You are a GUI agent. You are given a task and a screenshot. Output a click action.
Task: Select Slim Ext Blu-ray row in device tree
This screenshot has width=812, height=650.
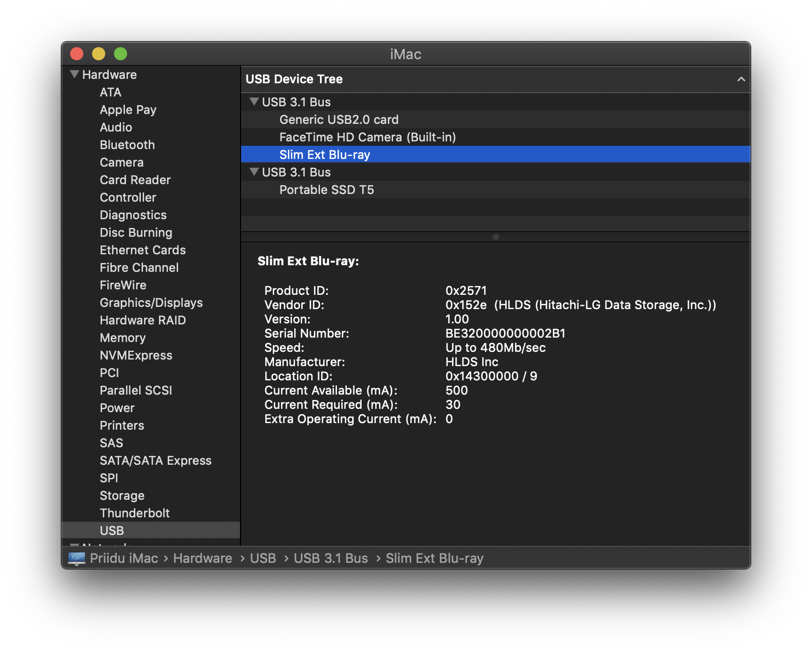tap(495, 155)
